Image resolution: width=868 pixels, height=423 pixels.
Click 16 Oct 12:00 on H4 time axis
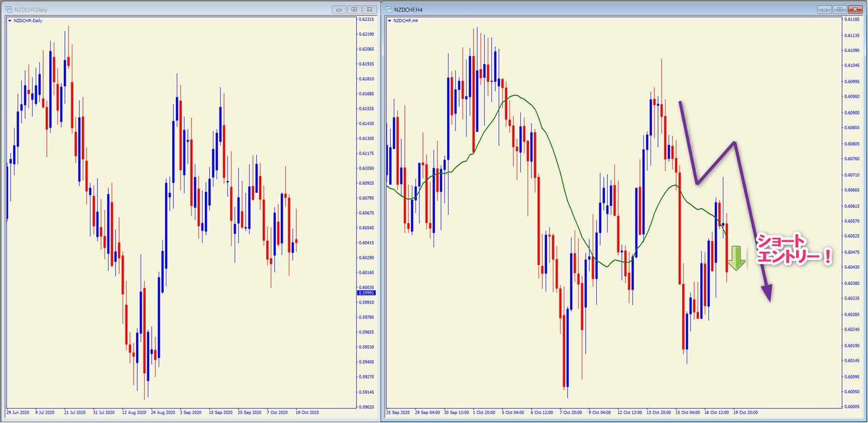coord(717,412)
